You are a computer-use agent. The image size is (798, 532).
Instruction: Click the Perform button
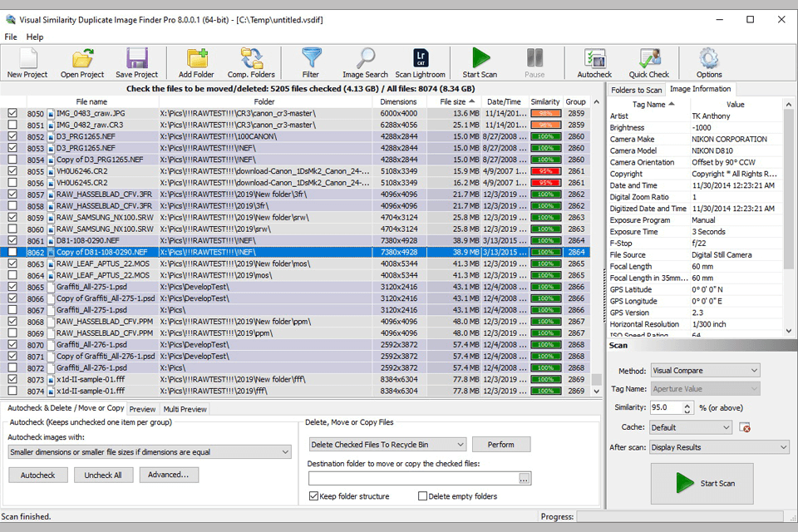[501, 444]
